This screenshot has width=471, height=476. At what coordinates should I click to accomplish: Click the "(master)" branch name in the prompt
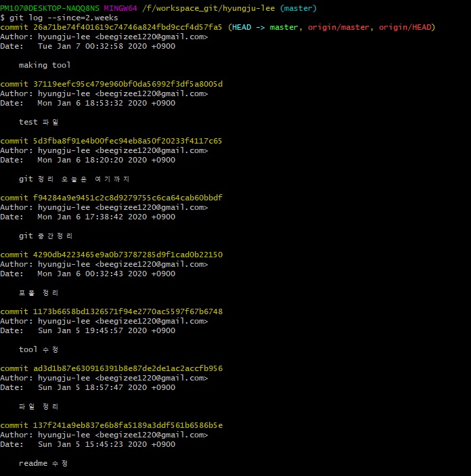[297, 8]
